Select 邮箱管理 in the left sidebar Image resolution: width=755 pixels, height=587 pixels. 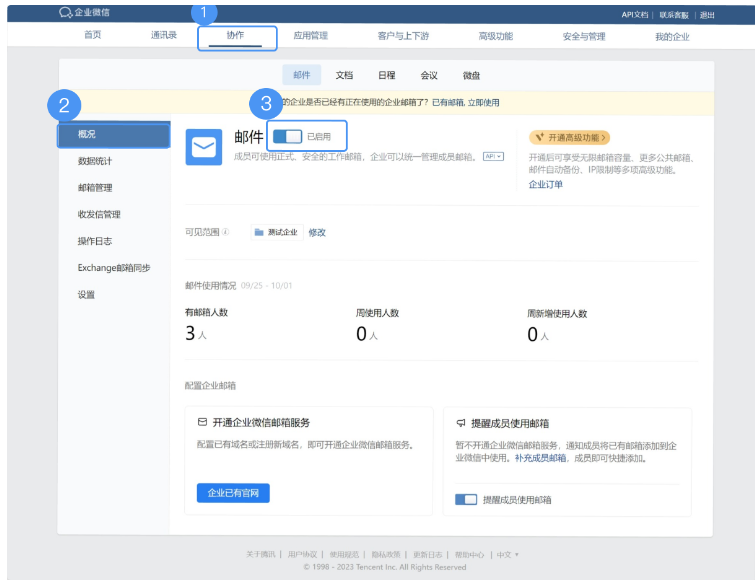(x=95, y=187)
